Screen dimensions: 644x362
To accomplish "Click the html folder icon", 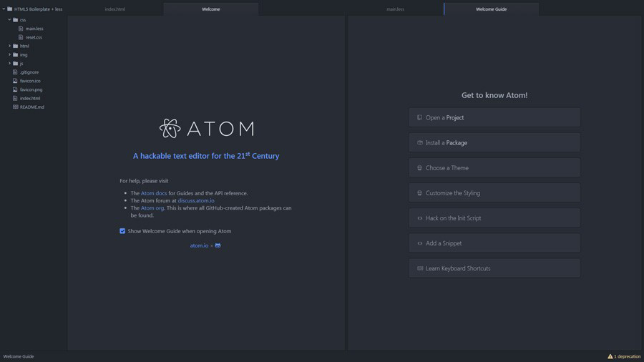I will [15, 46].
